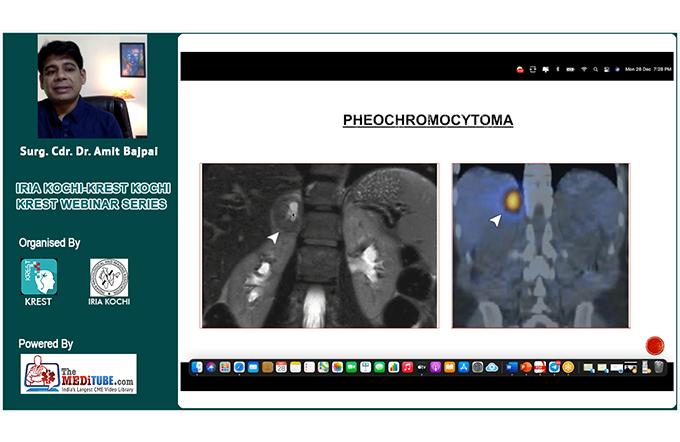Open the Books app in dock
The image size is (680, 442).
(450, 367)
